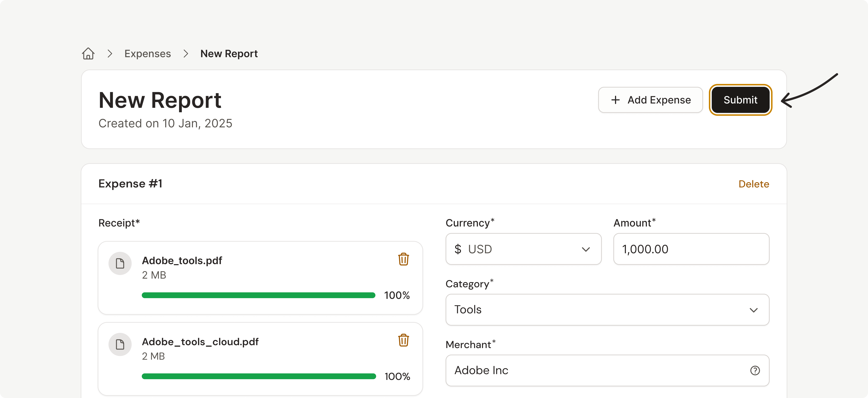This screenshot has width=868, height=398.
Task: Click the Merchant help question mark icon
Action: click(755, 370)
